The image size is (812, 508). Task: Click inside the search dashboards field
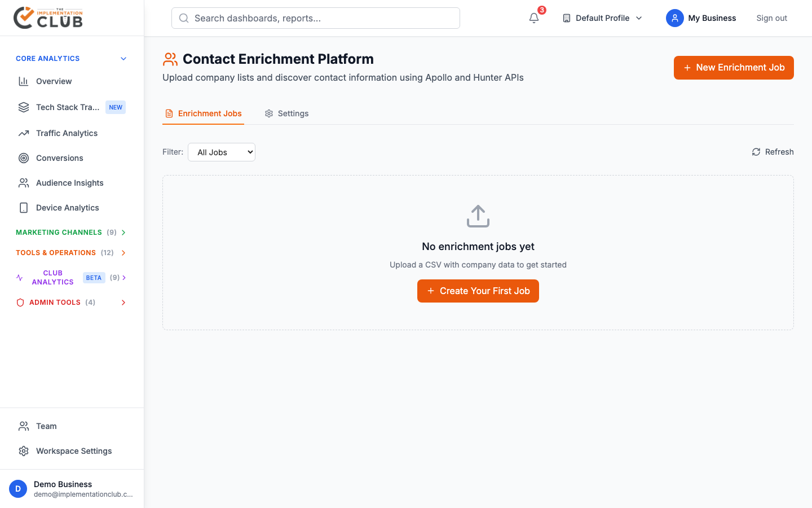click(316, 18)
